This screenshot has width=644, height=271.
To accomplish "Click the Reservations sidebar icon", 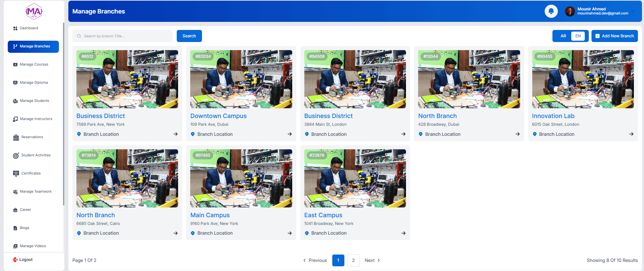I will pos(16,137).
